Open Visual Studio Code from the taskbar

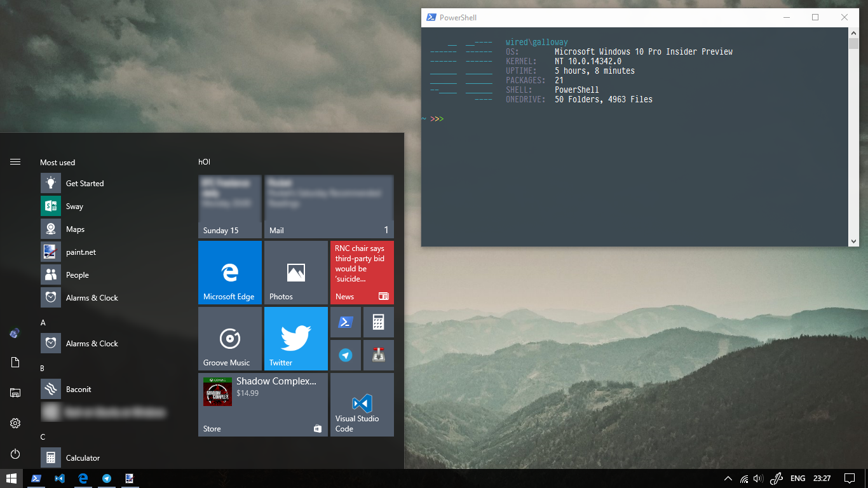(x=60, y=478)
